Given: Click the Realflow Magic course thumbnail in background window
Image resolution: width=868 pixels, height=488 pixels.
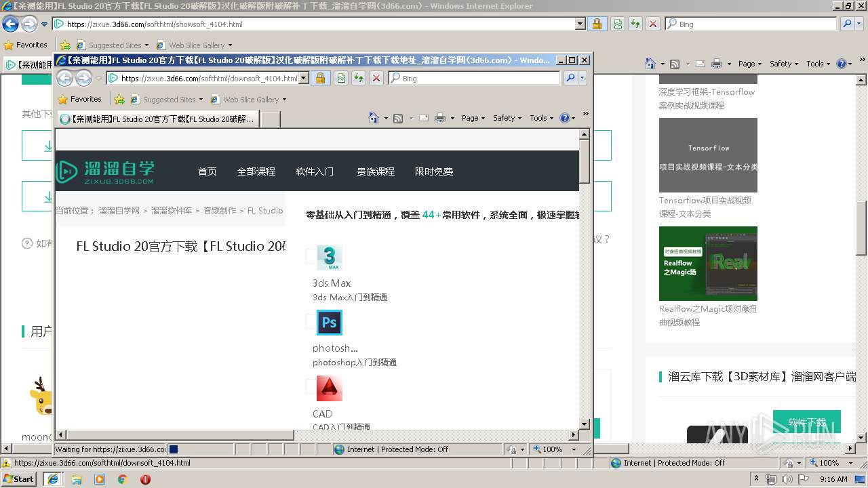Looking at the screenshot, I should [708, 264].
